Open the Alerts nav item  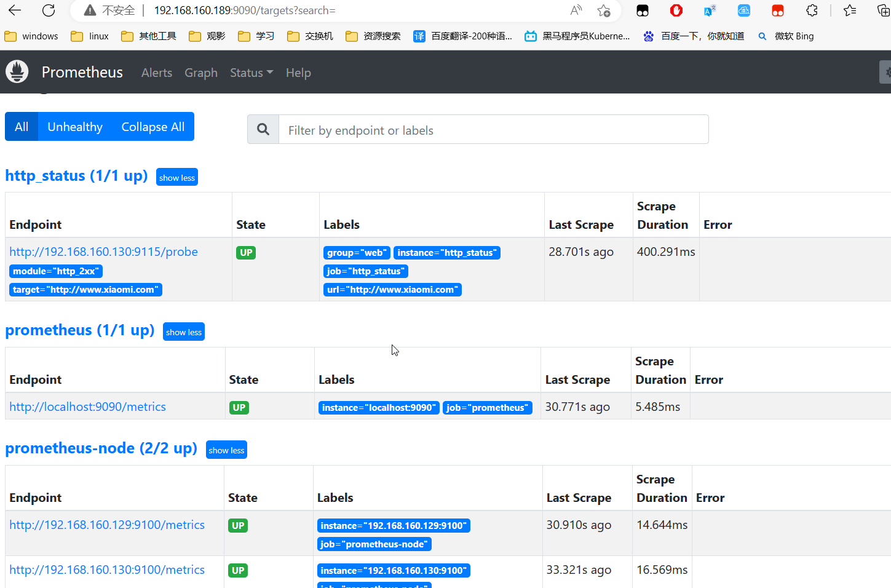coord(157,73)
